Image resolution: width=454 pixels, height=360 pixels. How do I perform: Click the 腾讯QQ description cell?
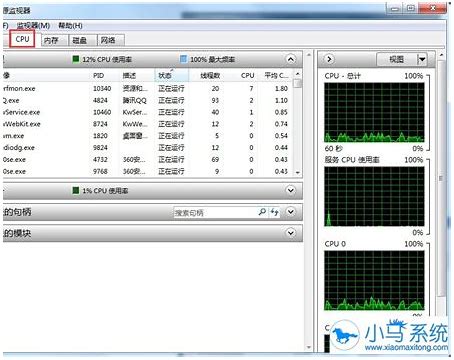point(134,100)
